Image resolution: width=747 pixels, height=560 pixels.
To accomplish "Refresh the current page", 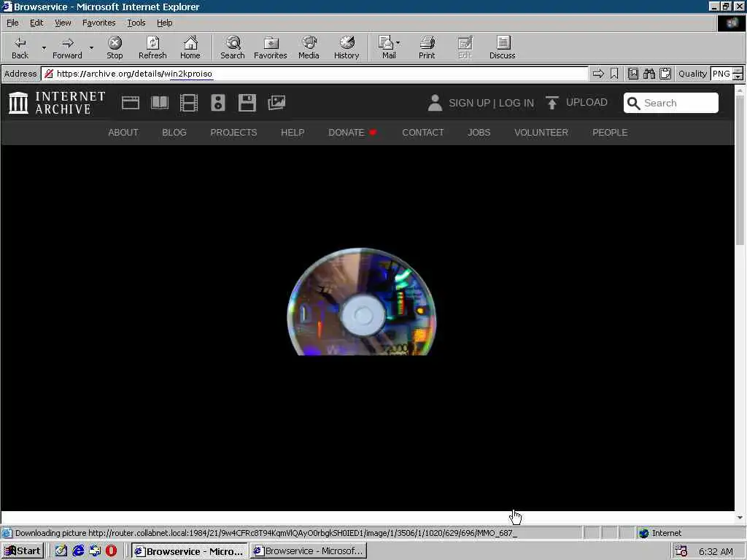I will pyautogui.click(x=152, y=47).
